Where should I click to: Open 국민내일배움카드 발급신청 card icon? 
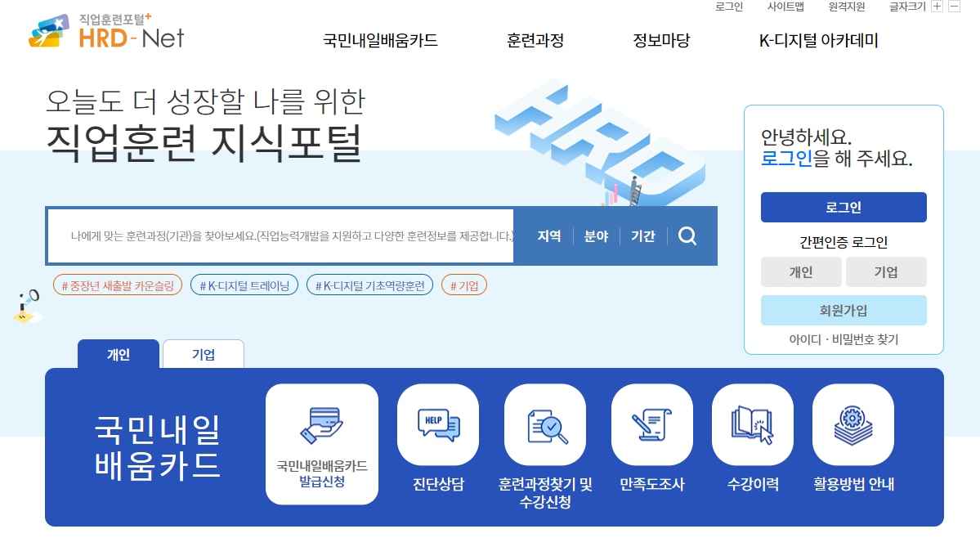coord(322,444)
